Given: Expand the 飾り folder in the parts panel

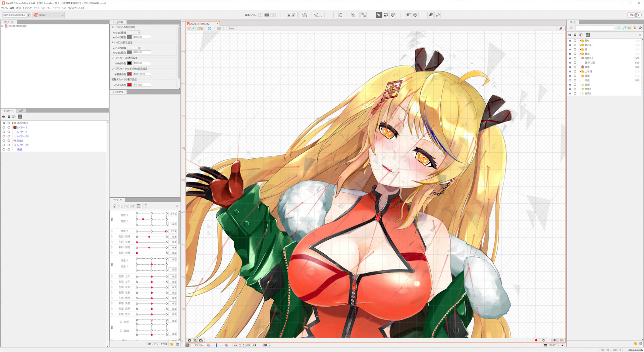Looking at the screenshot, I should pos(580,41).
